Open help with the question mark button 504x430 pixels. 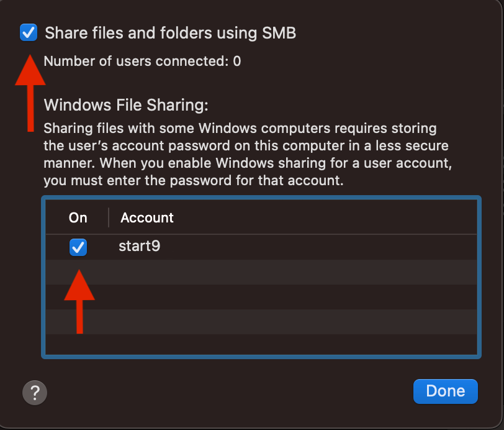[x=35, y=392]
